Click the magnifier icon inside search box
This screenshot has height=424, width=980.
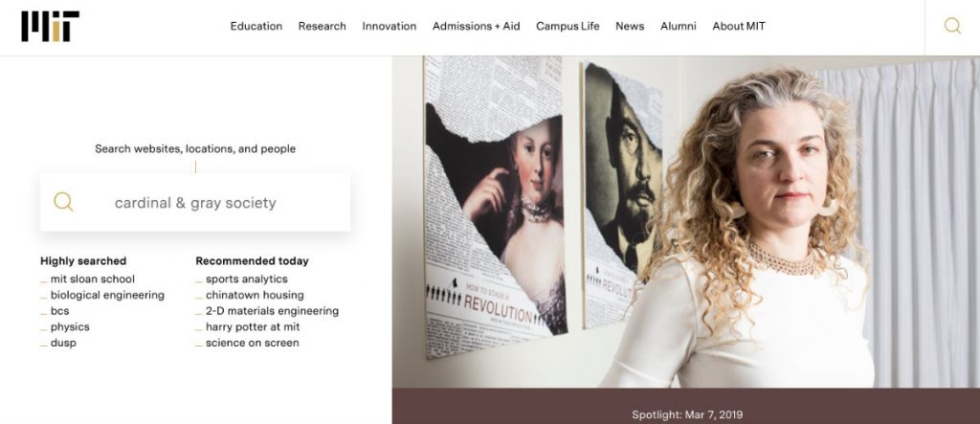point(63,202)
